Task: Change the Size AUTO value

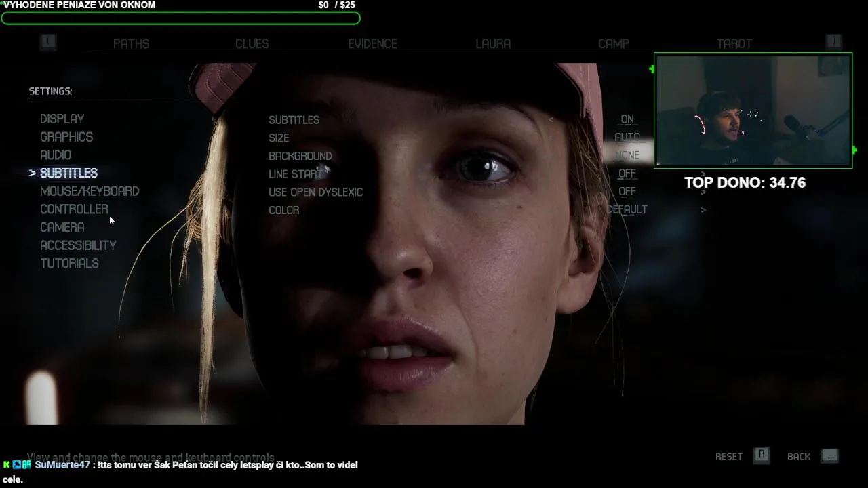Action: (x=627, y=137)
